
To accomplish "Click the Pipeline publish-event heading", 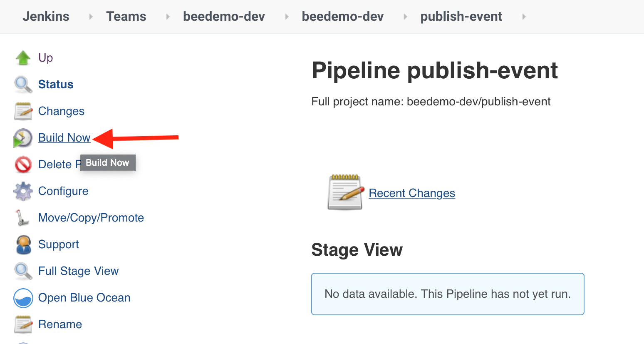I will [434, 70].
